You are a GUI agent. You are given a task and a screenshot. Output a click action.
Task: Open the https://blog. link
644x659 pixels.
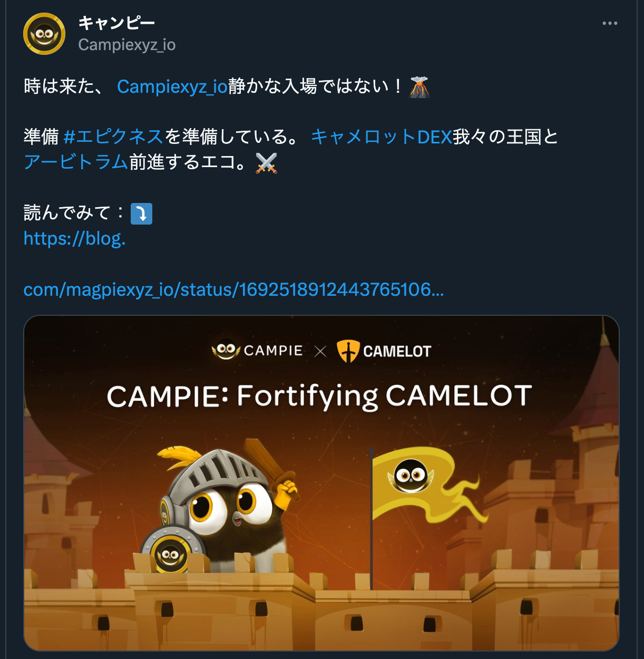(75, 238)
